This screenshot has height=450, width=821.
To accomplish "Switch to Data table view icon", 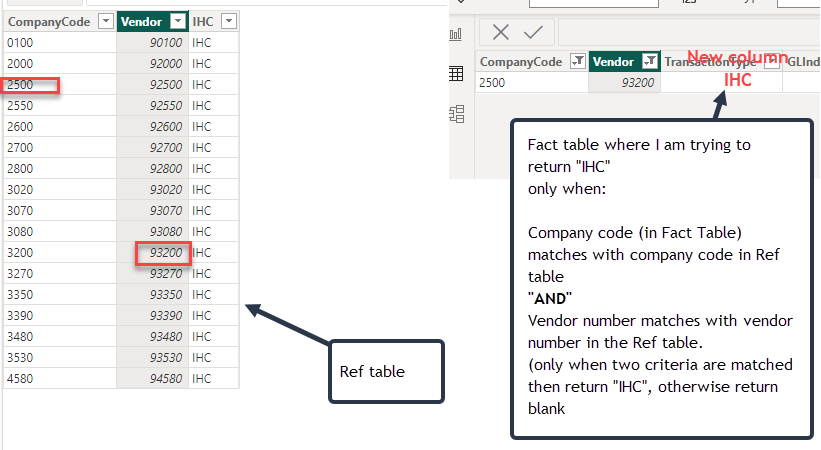I will pos(456,74).
